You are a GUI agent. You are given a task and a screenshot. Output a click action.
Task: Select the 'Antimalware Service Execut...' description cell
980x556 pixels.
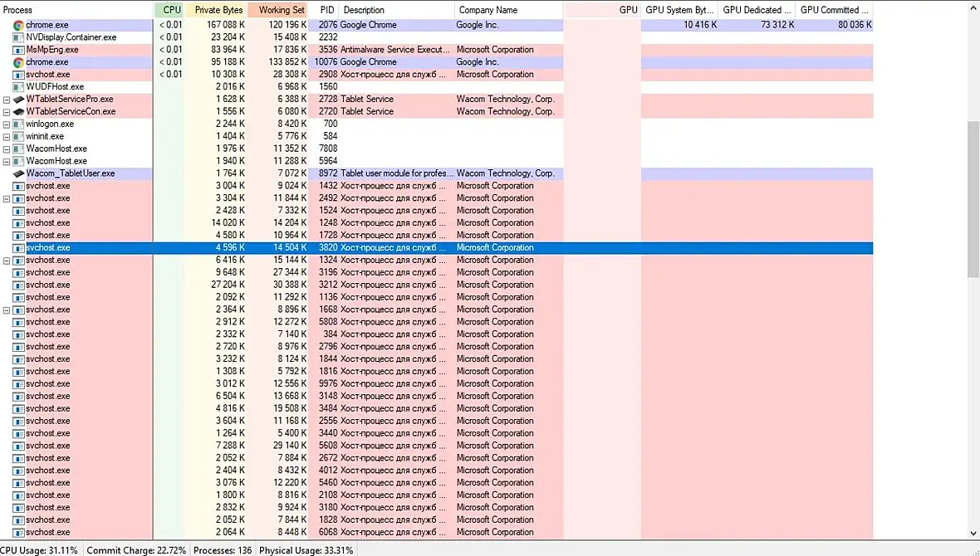tap(395, 50)
